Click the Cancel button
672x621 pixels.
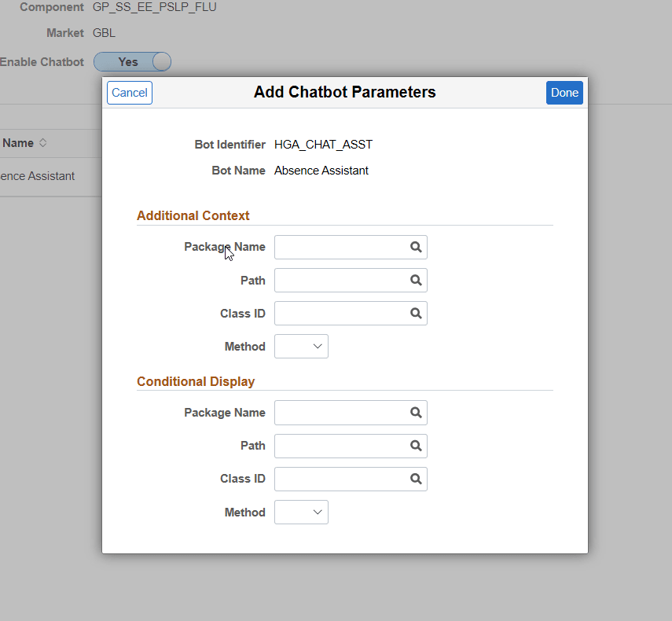(x=129, y=92)
